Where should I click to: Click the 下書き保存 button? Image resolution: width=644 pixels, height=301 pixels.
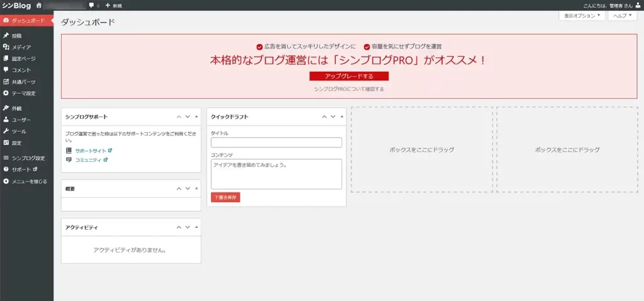(225, 197)
